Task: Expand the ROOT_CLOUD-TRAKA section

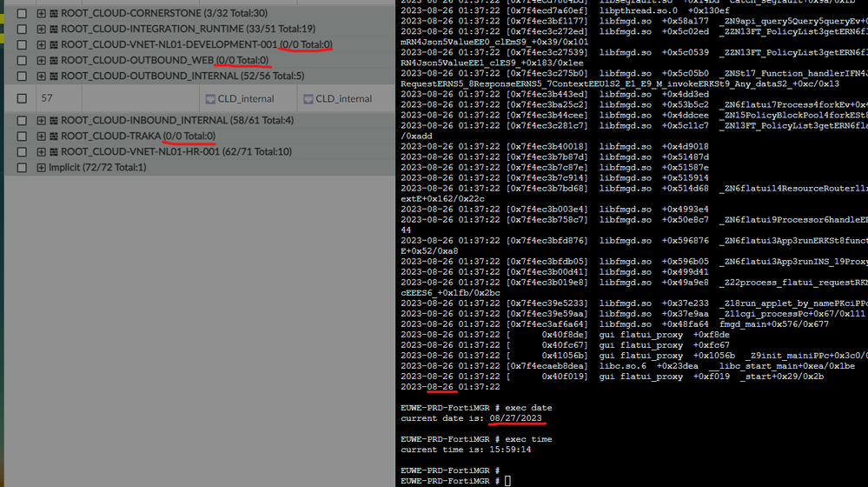Action: [x=41, y=137]
